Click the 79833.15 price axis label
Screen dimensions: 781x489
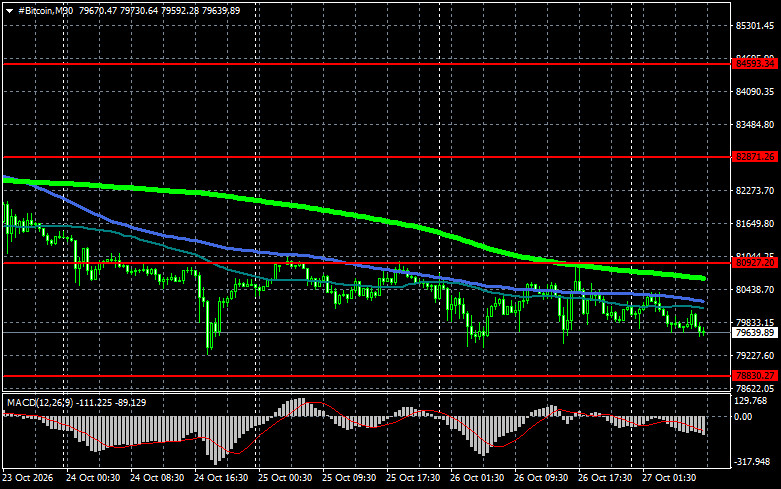755,323
